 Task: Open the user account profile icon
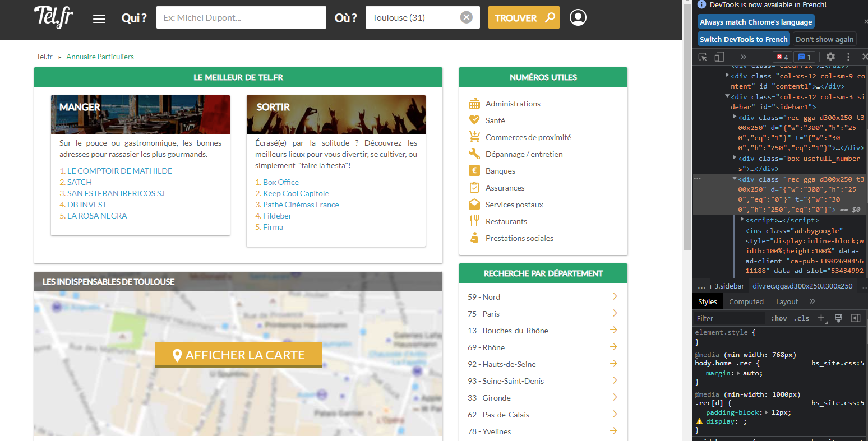pos(578,17)
